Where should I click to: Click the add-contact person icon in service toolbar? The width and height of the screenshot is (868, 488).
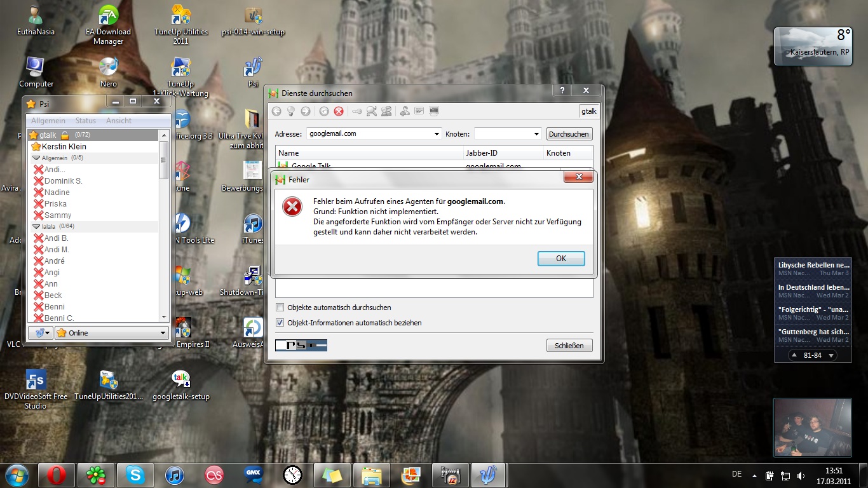405,111
